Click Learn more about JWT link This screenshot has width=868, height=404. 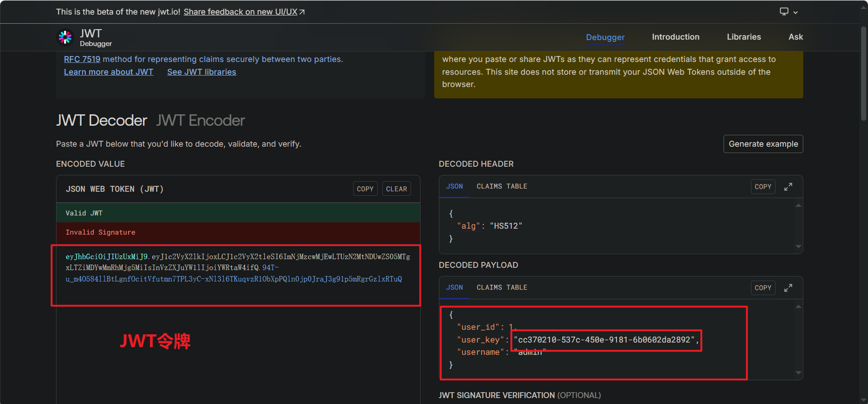click(x=108, y=72)
